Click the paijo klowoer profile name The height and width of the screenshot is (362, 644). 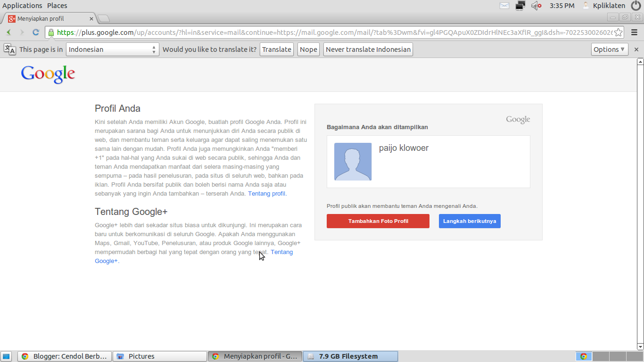[404, 148]
